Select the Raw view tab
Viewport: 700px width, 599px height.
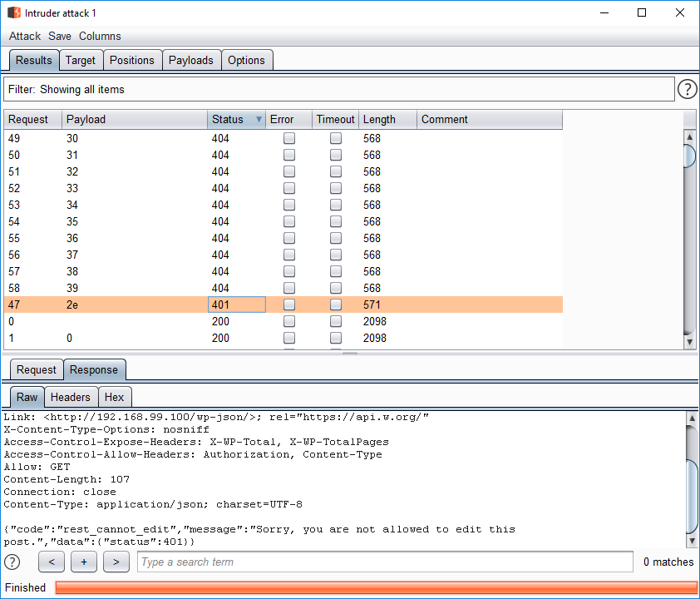(x=27, y=397)
